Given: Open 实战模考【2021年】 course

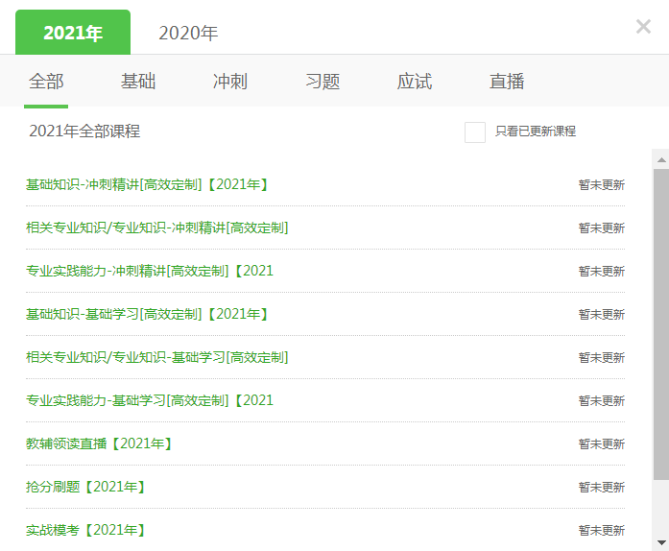Looking at the screenshot, I should pyautogui.click(x=86, y=529).
